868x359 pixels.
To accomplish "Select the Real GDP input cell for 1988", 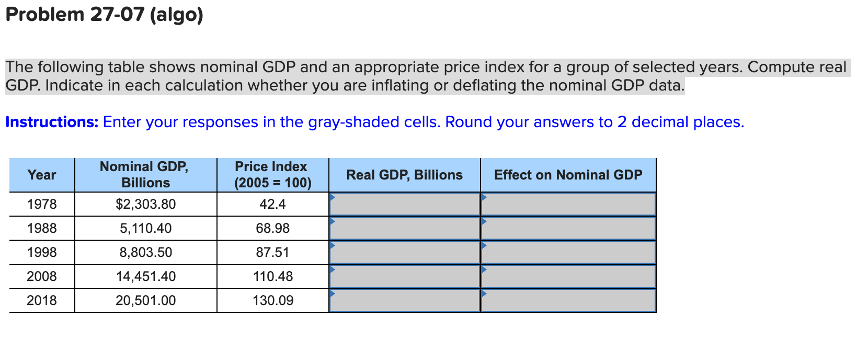I will point(405,228).
